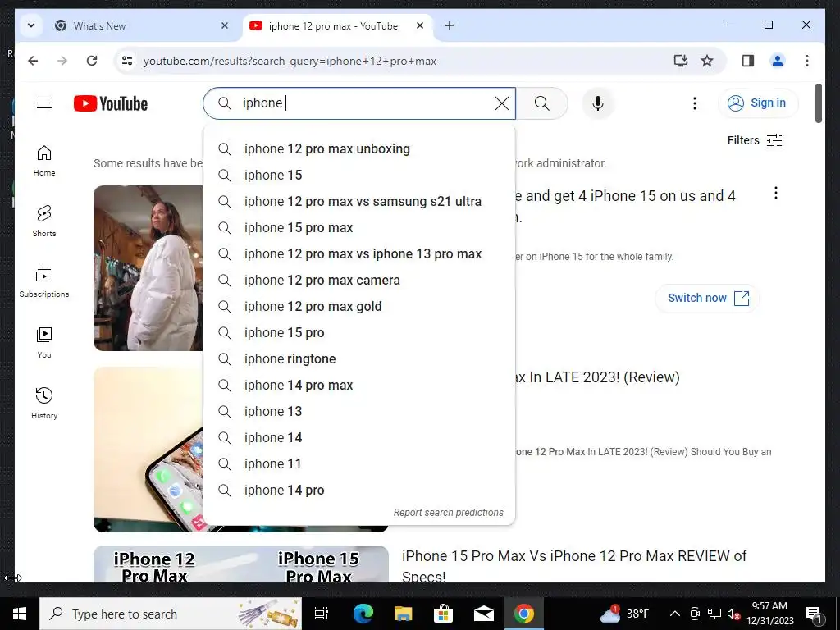Open Subscriptions in the sidebar
This screenshot has width=840, height=630.
44,282
